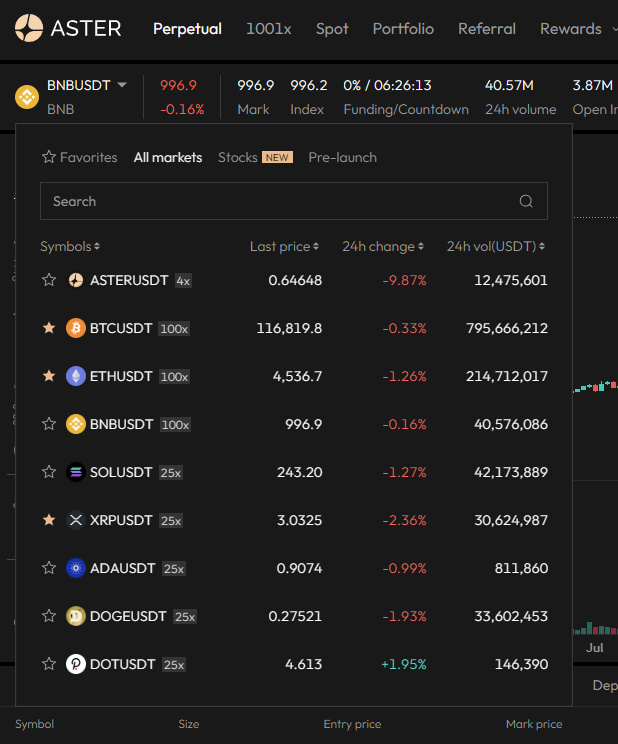Switch to Spot trading

[x=332, y=29]
